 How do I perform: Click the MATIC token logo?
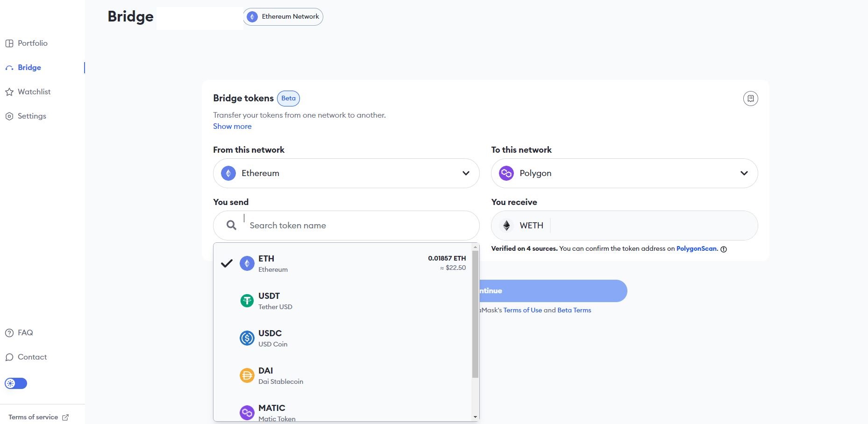[247, 413]
